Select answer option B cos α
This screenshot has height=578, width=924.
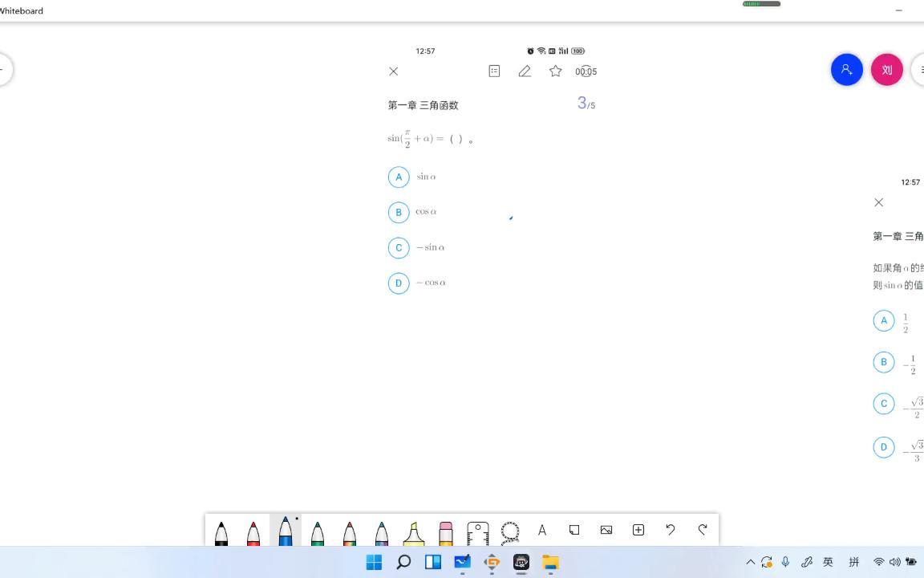399,212
